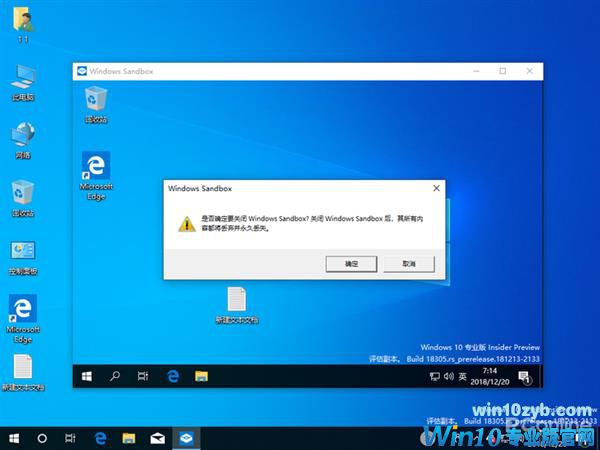Image resolution: width=600 pixels, height=450 pixels.
Task: Close the Windows Sandbox confirmation dialog
Action: click(x=436, y=188)
